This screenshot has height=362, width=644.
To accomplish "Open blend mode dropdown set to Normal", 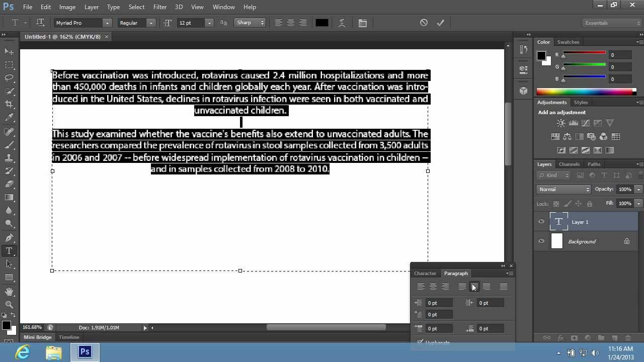I will pyautogui.click(x=563, y=190).
